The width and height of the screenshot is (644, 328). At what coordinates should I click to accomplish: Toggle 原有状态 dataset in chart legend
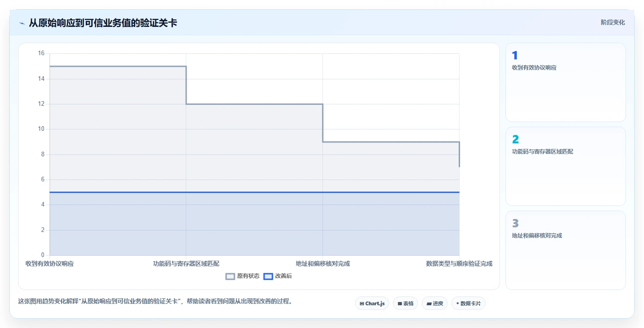coord(242,276)
